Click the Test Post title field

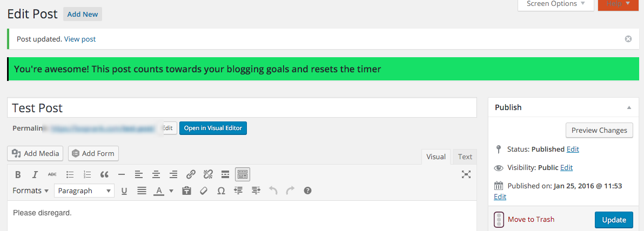(242, 107)
